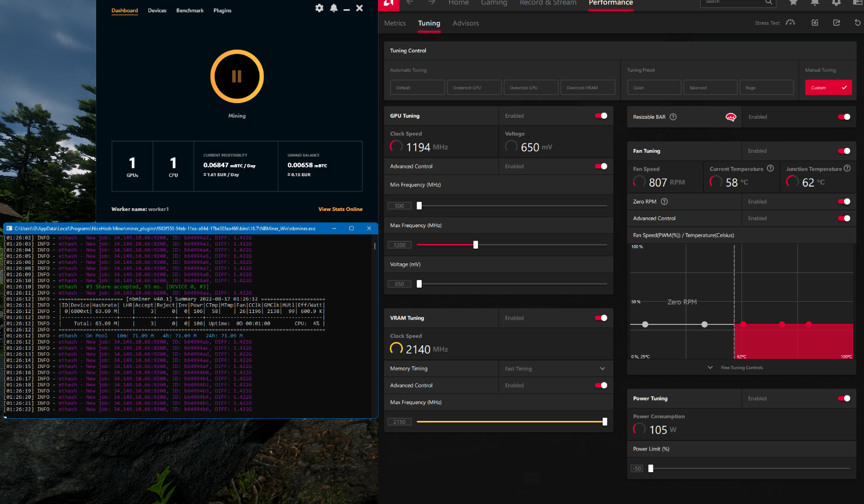
Task: Click the VRAM Max Frequency 2150 field
Action: coord(400,422)
